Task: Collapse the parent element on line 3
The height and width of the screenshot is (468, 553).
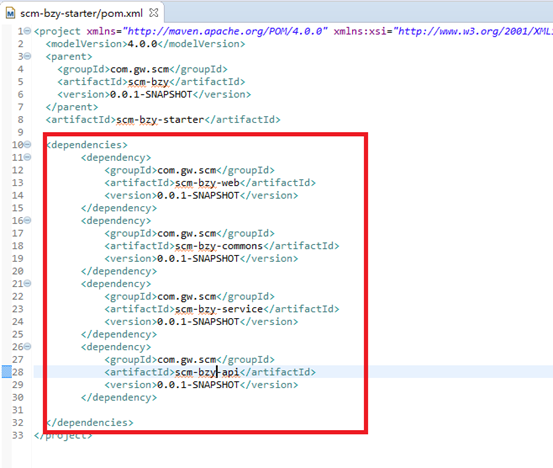Action: 28,56
